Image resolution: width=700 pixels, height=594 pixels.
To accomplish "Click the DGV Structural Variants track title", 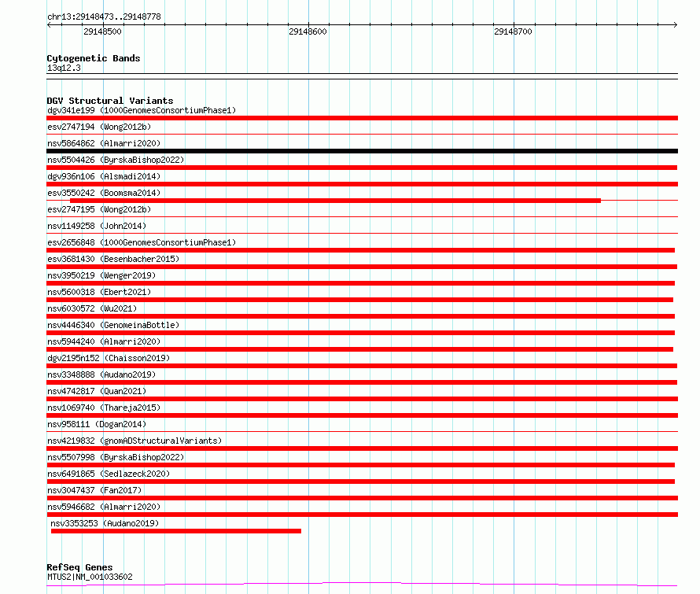I will pyautogui.click(x=110, y=101).
